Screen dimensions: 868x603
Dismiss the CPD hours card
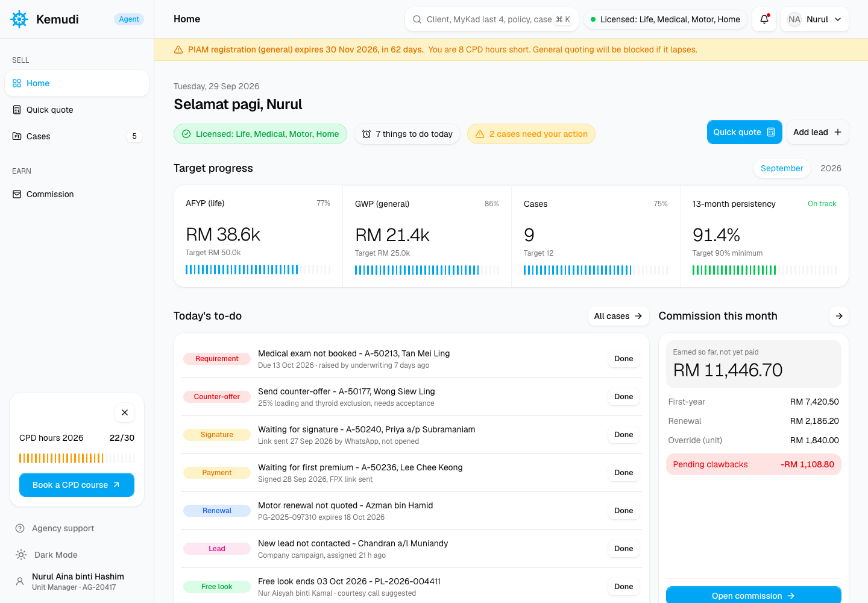[x=125, y=412]
